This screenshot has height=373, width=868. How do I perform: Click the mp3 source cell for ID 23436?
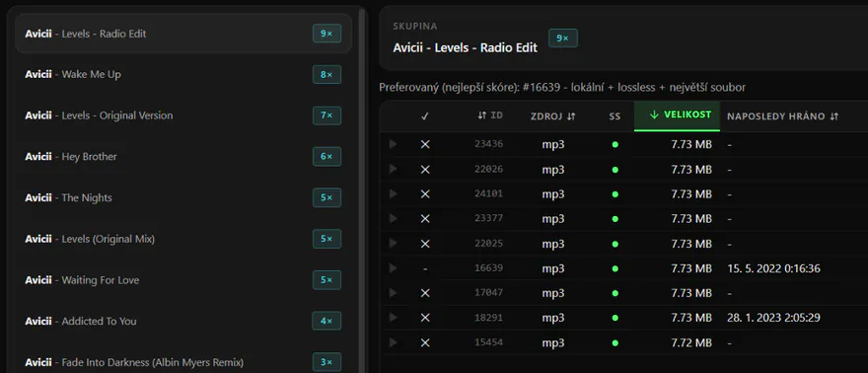pos(553,145)
